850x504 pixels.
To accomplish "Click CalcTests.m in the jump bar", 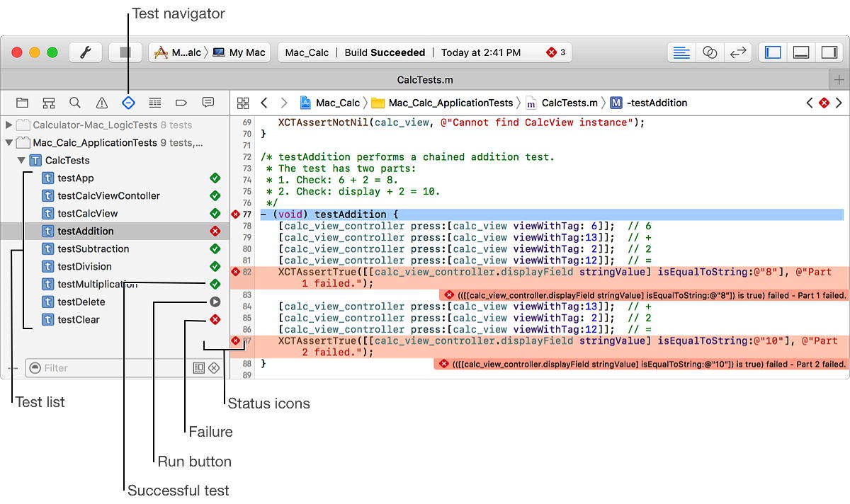I will (x=561, y=103).
